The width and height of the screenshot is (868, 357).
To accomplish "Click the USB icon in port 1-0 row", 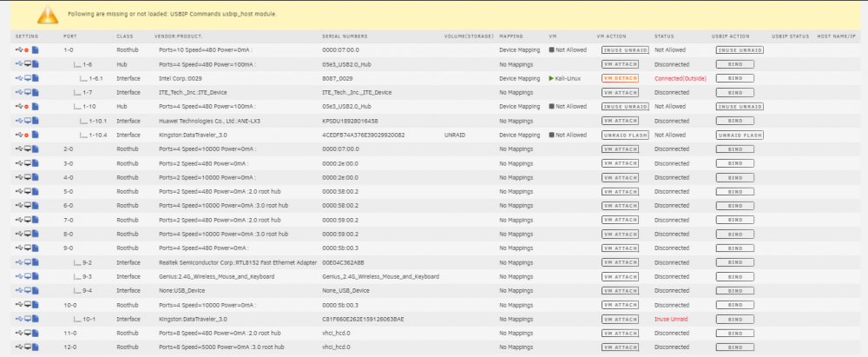I will [x=19, y=50].
